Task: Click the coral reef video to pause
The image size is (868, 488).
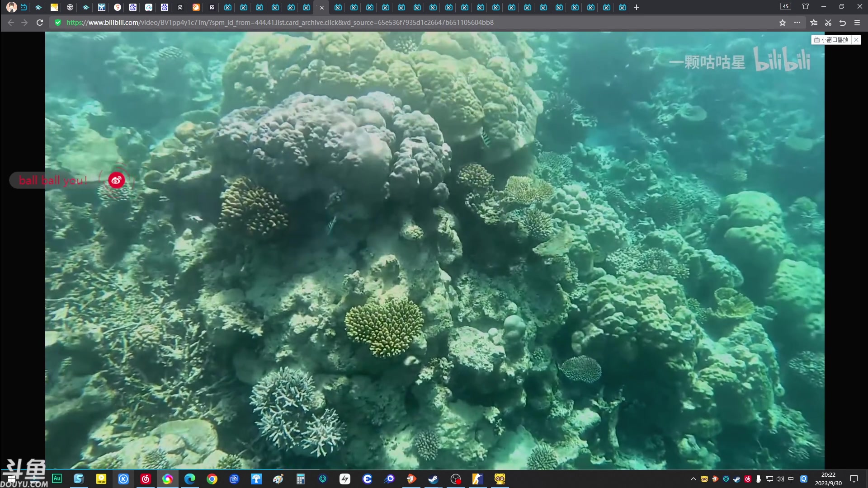Action: pos(434,250)
